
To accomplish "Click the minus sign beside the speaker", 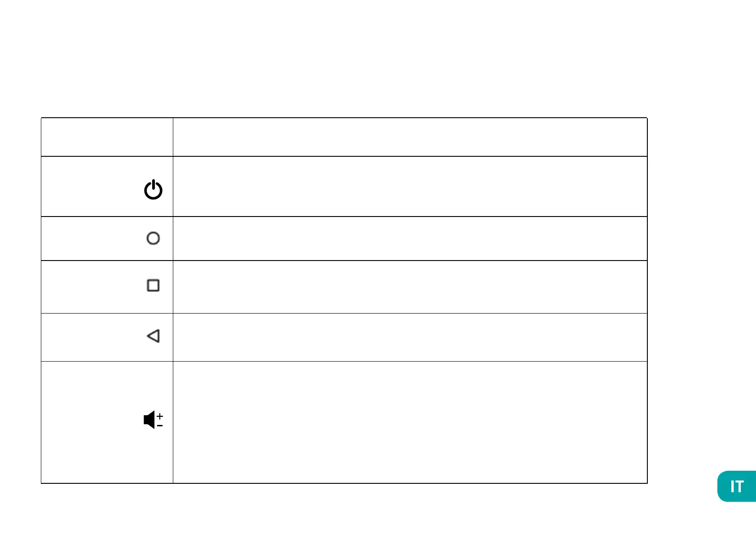I will click(x=160, y=425).
